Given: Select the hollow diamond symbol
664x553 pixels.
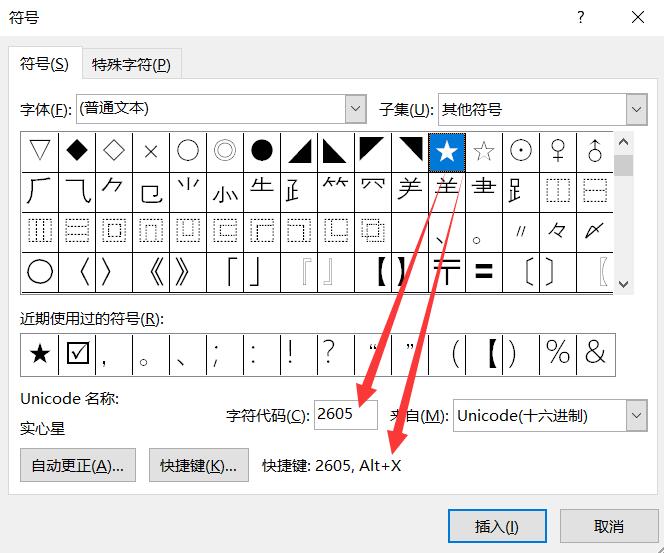Looking at the screenshot, I should 114,152.
